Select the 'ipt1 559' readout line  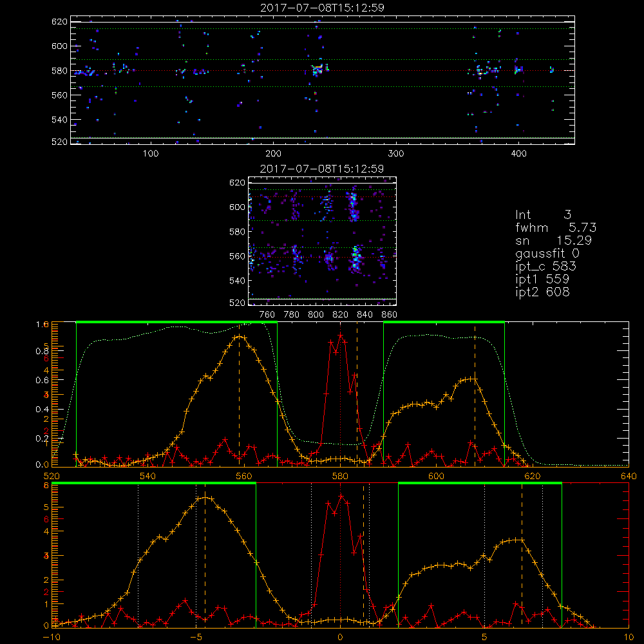(x=542, y=279)
